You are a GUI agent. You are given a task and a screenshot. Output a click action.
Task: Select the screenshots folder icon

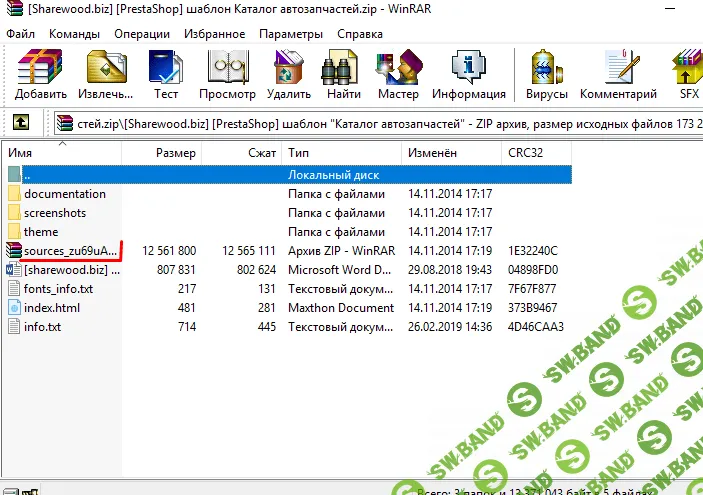tap(14, 213)
